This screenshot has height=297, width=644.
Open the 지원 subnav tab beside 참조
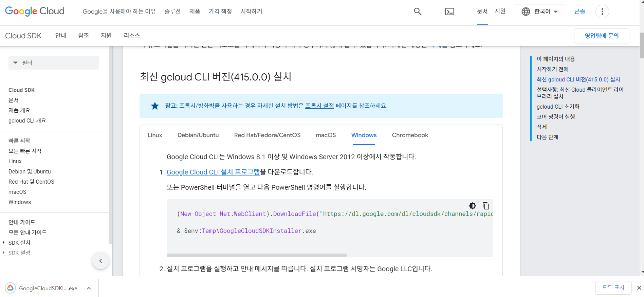106,35
